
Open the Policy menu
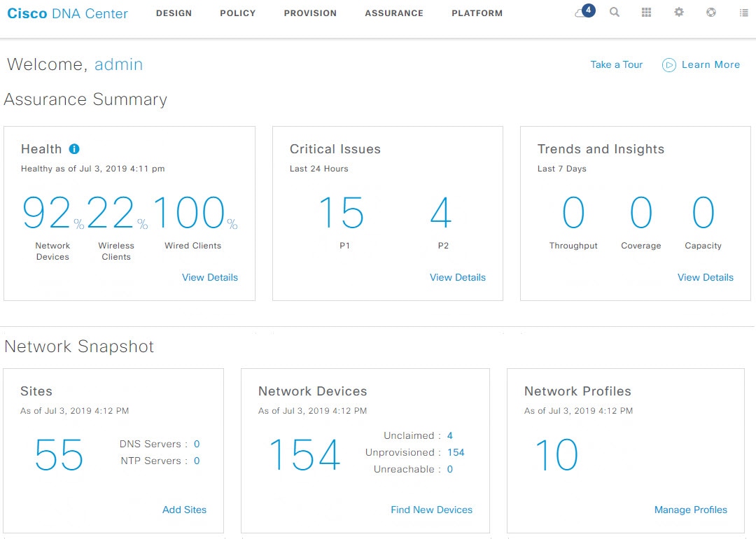238,13
